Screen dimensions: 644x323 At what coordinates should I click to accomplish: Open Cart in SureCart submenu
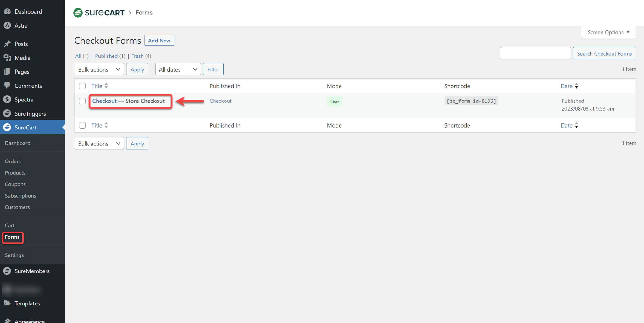10,225
